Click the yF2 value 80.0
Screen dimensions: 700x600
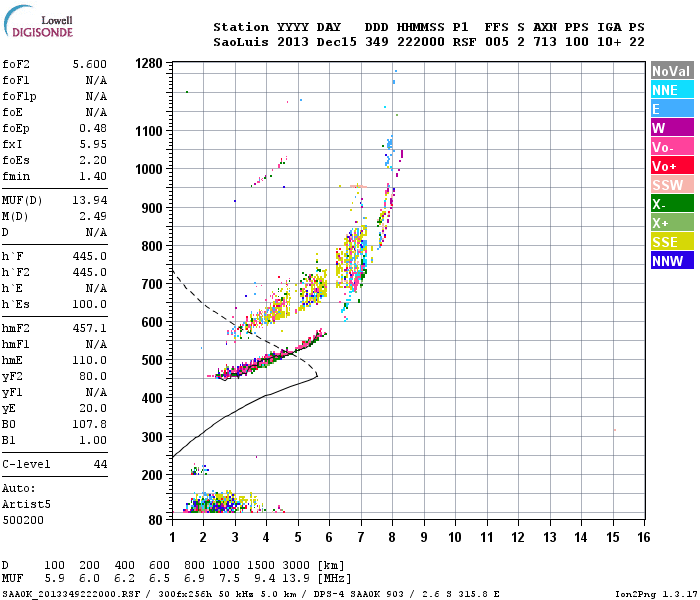coord(93,376)
